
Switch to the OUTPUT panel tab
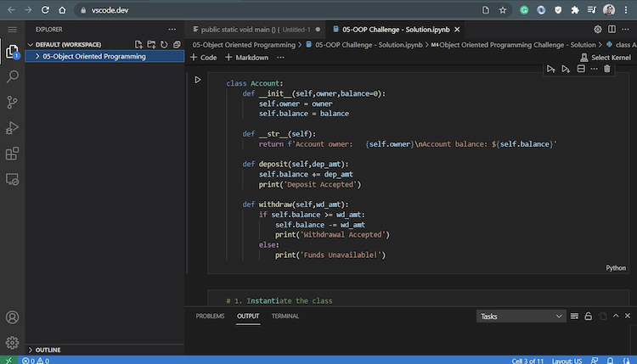coord(248,316)
